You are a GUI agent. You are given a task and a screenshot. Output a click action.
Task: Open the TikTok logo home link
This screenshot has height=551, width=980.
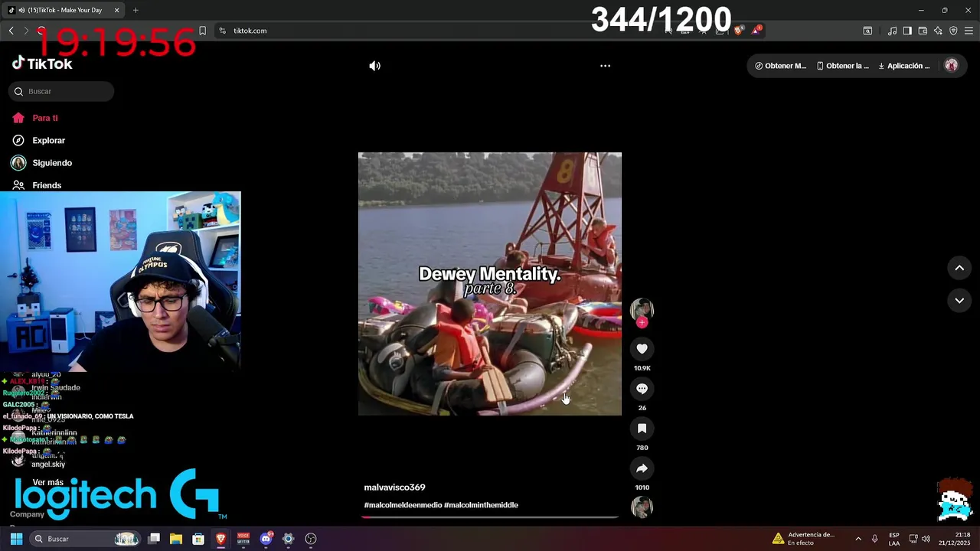(x=42, y=64)
